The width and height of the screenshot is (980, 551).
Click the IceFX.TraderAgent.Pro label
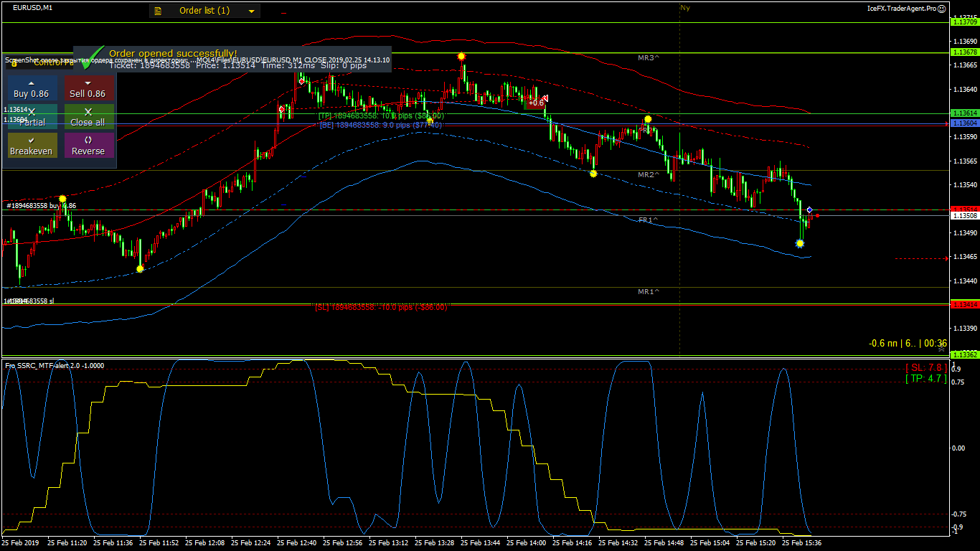point(902,9)
